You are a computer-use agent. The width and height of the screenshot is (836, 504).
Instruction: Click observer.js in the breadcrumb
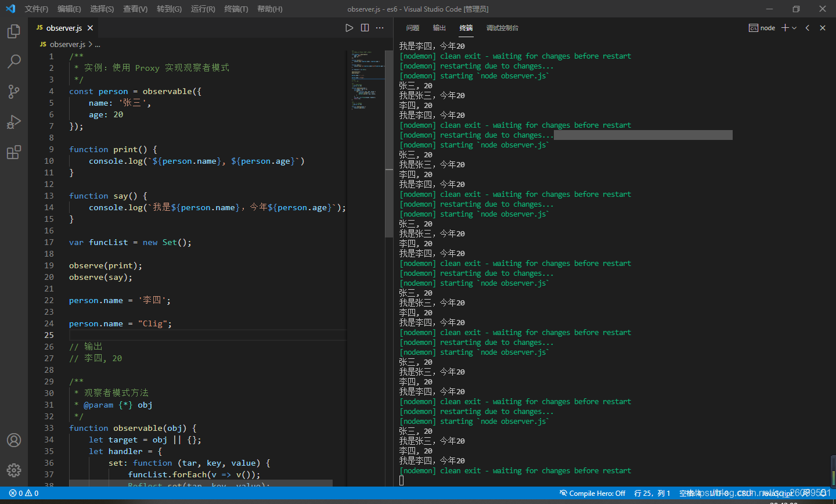click(x=67, y=44)
